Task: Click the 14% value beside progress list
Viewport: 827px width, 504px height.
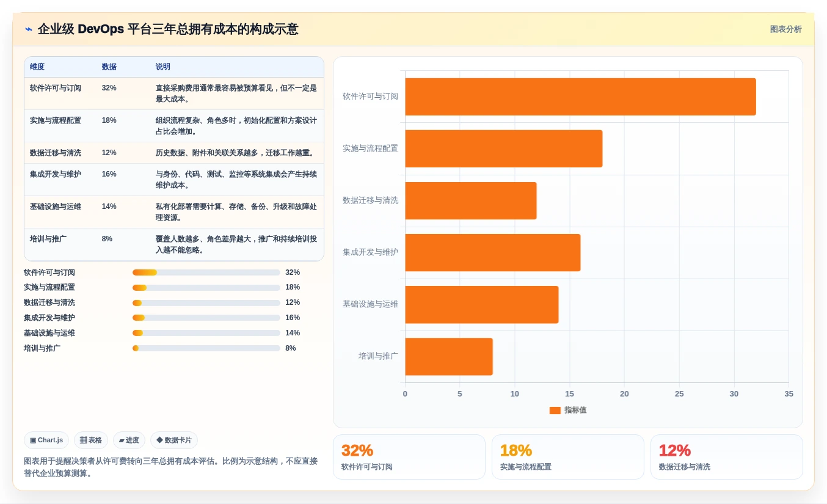Action: coord(293,333)
